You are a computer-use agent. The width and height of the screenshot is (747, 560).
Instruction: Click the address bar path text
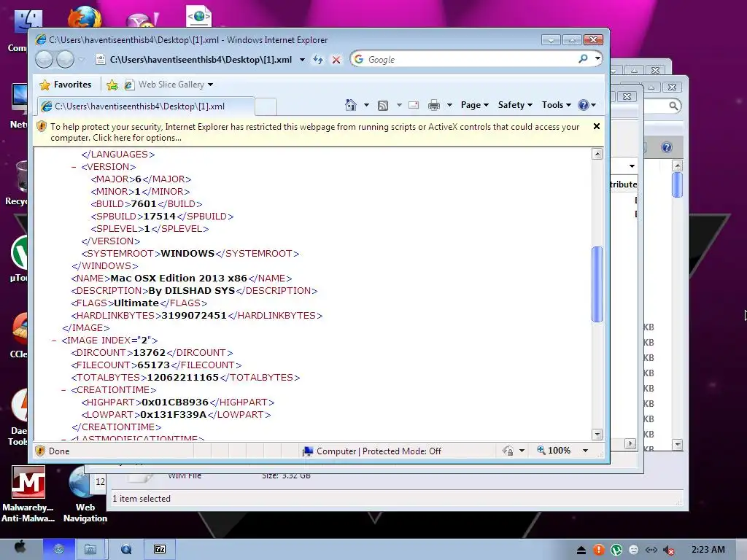pyautogui.click(x=201, y=60)
